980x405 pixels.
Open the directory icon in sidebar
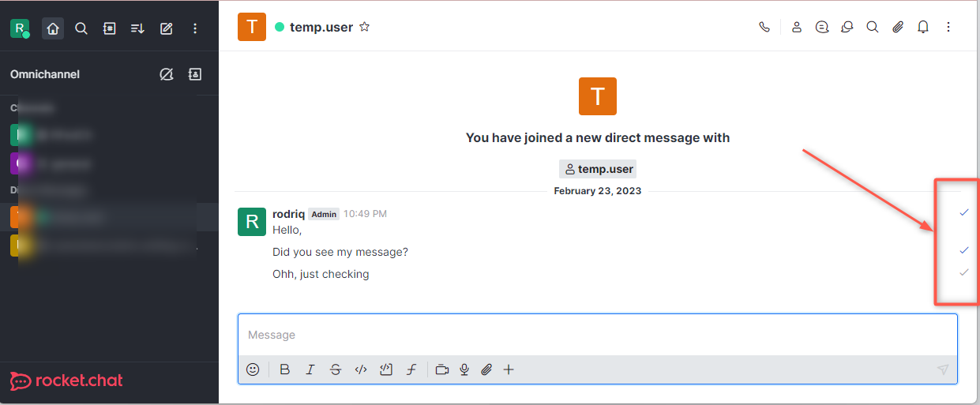(x=110, y=28)
